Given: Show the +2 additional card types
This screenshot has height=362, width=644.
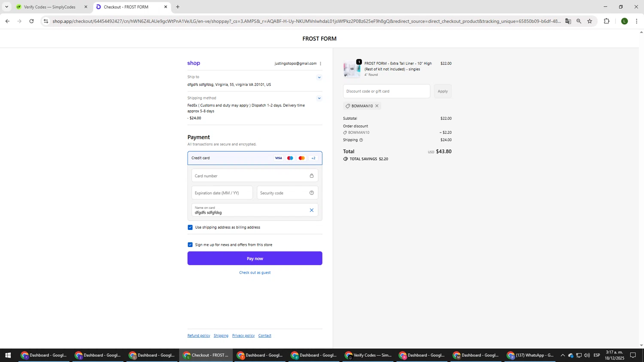Looking at the screenshot, I should click(x=313, y=158).
